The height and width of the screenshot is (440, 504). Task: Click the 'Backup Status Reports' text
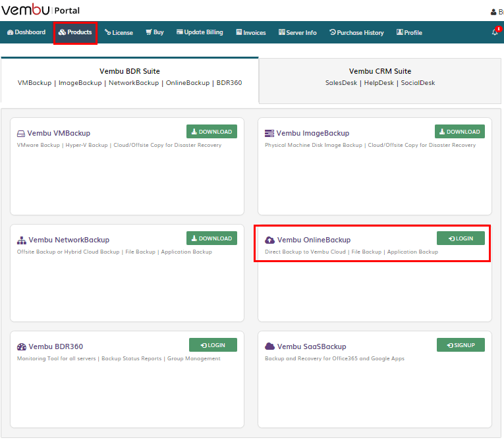132,358
